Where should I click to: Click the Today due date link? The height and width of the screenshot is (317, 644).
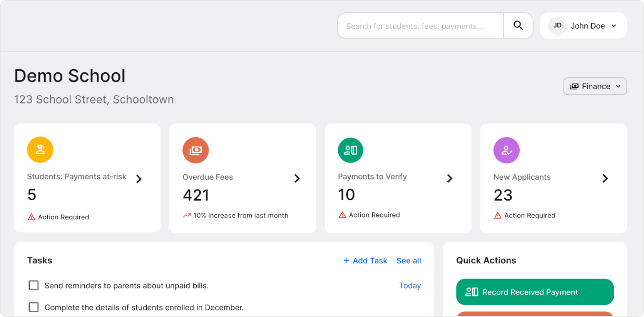(410, 285)
